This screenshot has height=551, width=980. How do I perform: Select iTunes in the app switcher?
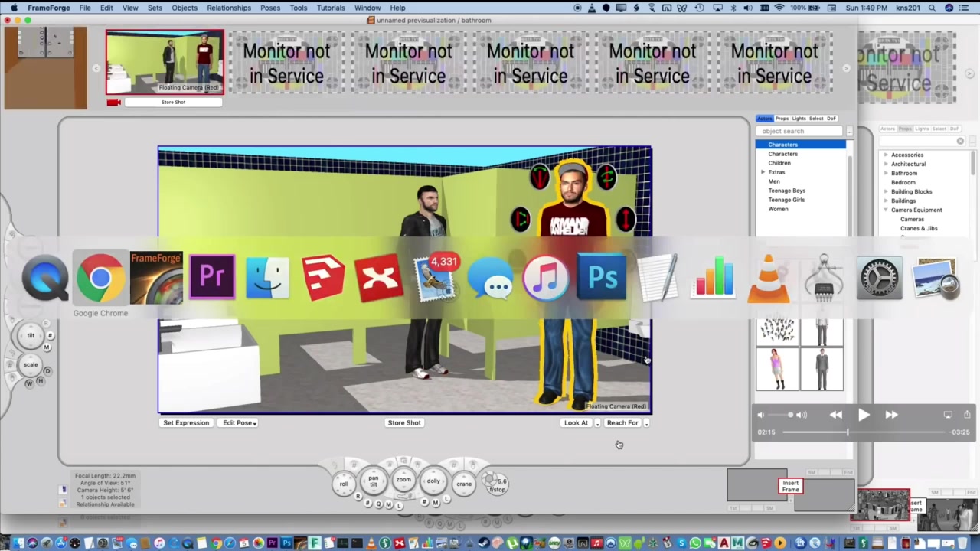(547, 277)
